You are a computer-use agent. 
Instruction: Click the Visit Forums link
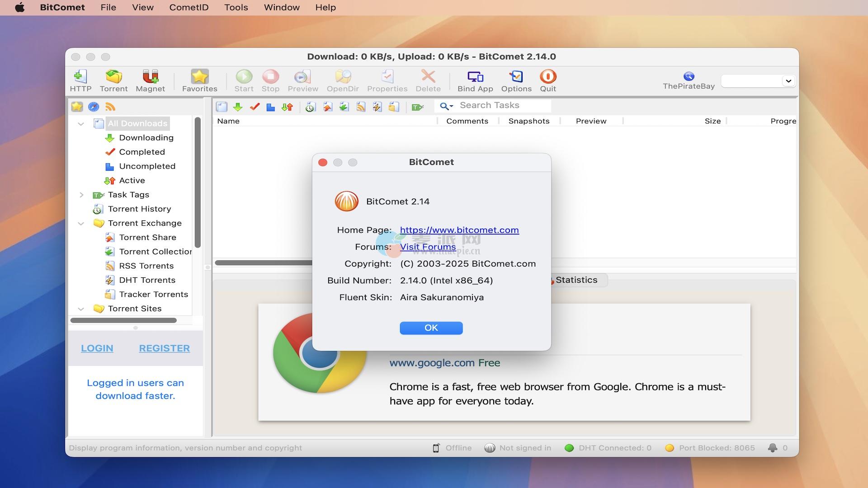(x=428, y=247)
